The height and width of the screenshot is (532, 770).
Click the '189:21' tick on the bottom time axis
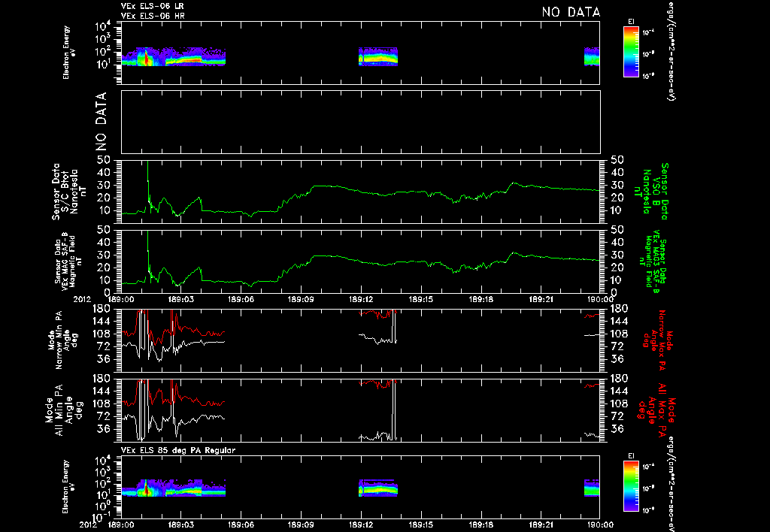click(541, 524)
